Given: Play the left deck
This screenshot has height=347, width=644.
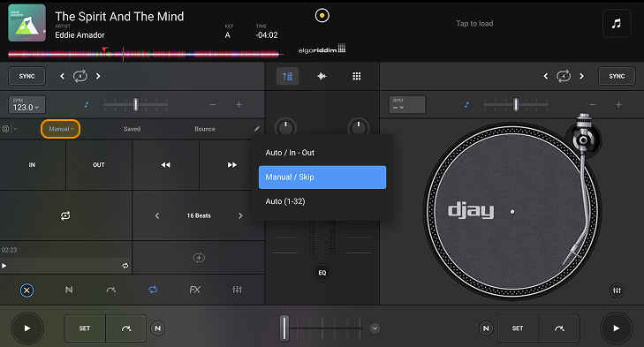Looking at the screenshot, I should 27,328.
